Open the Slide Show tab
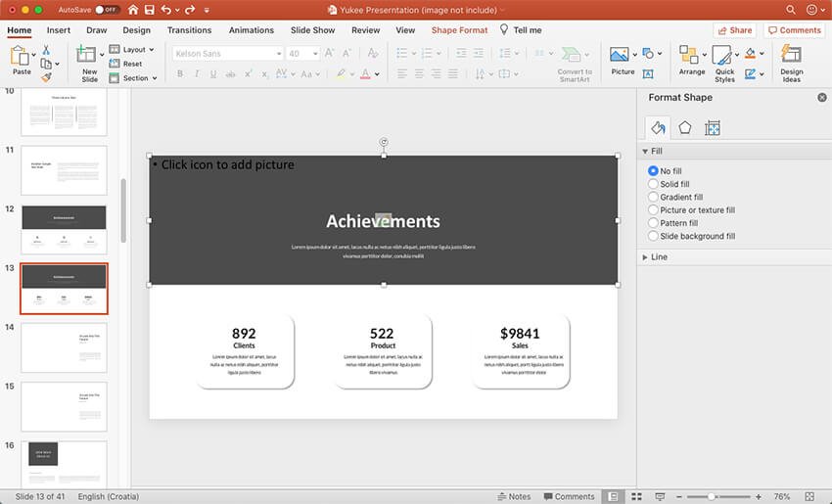Image resolution: width=832 pixels, height=504 pixels. [x=312, y=30]
